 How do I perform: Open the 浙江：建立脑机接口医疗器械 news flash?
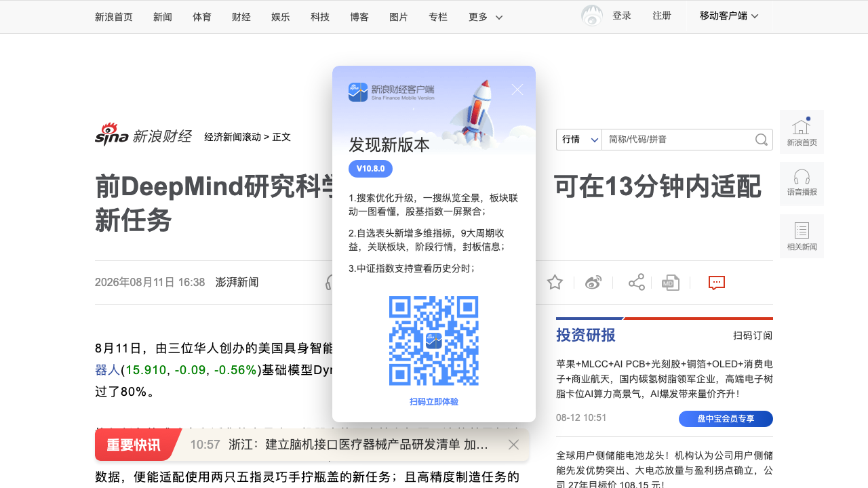click(359, 445)
